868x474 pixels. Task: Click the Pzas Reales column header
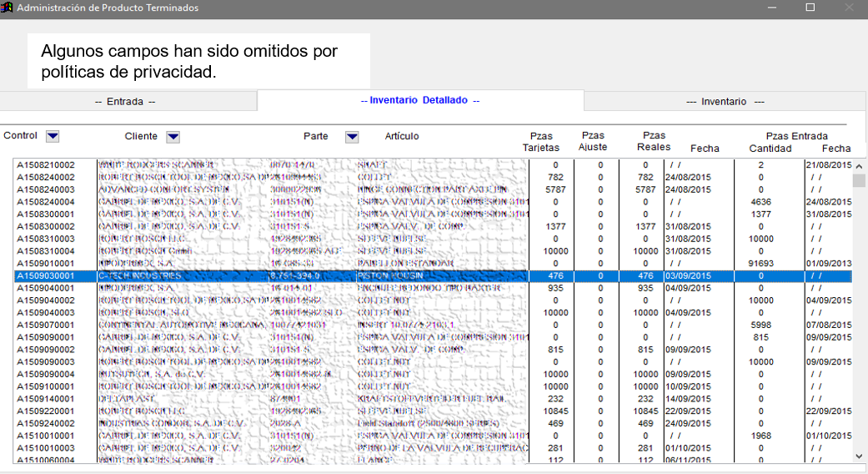click(655, 142)
